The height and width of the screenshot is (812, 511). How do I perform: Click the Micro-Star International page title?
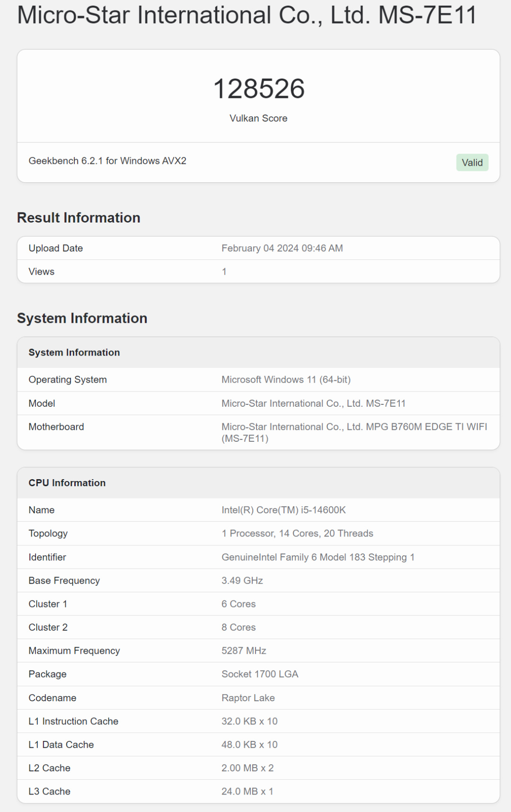tap(247, 15)
